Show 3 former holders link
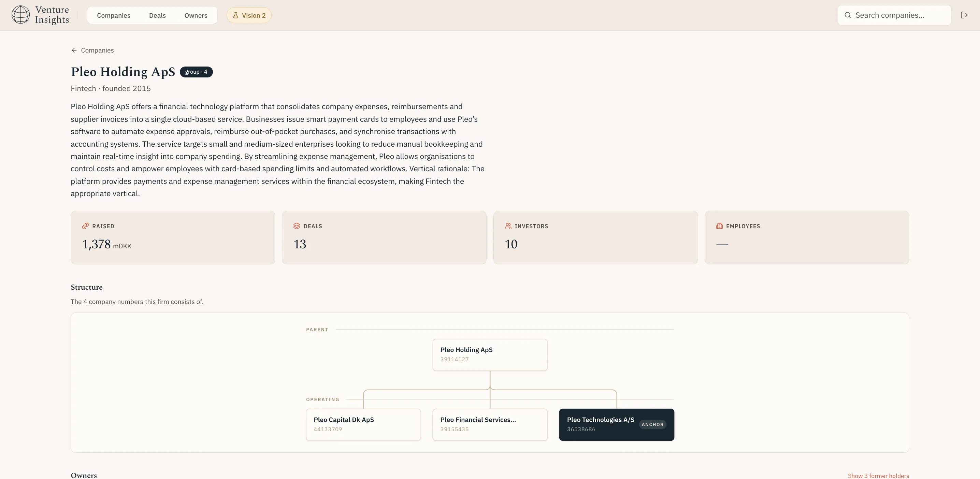Viewport: 980px width, 479px height. pyautogui.click(x=878, y=476)
